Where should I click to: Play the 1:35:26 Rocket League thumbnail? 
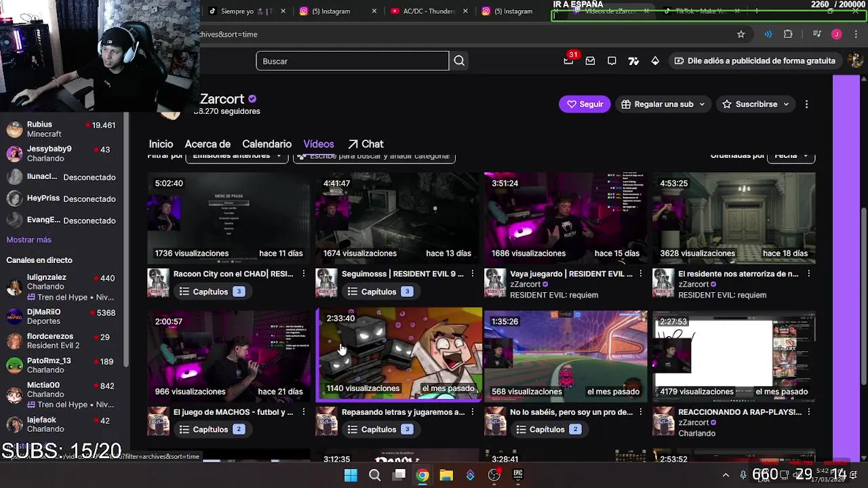click(x=566, y=357)
